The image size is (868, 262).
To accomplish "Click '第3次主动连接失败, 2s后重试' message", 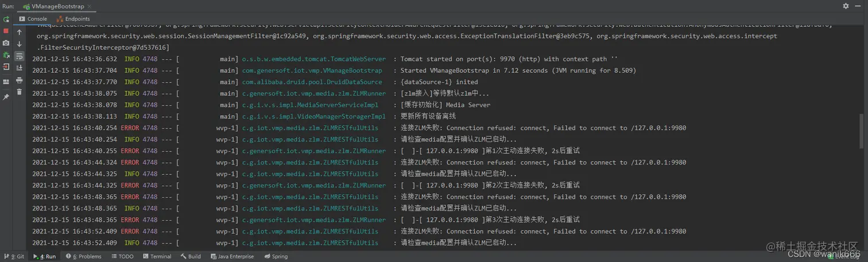I will (532, 220).
